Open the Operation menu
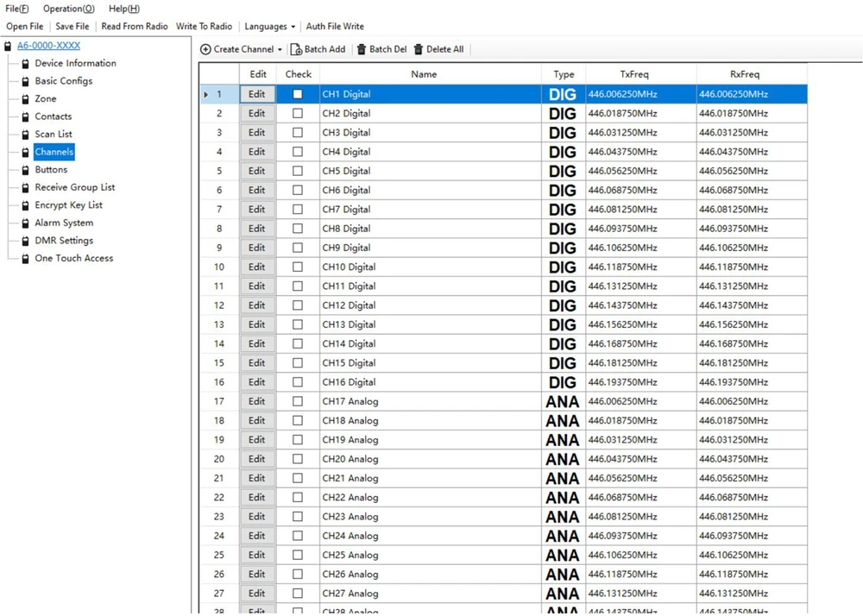The width and height of the screenshot is (863, 616). 69,9
